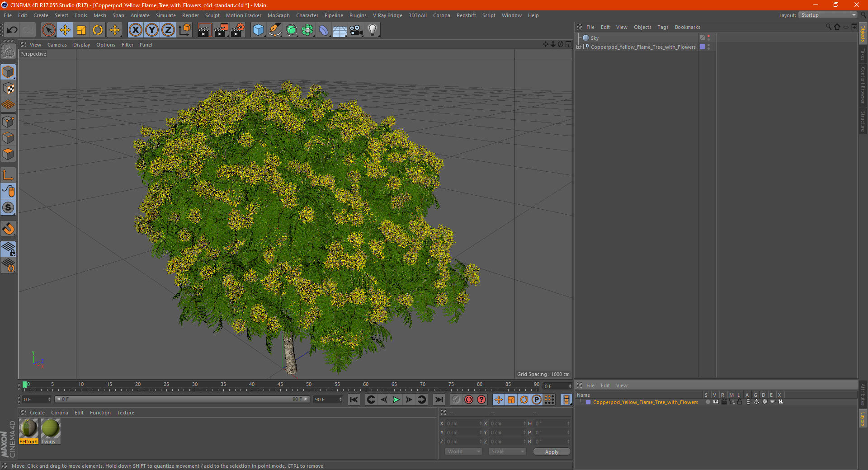Image resolution: width=868 pixels, height=470 pixels.
Task: Go to start of animation
Action: [354, 399]
